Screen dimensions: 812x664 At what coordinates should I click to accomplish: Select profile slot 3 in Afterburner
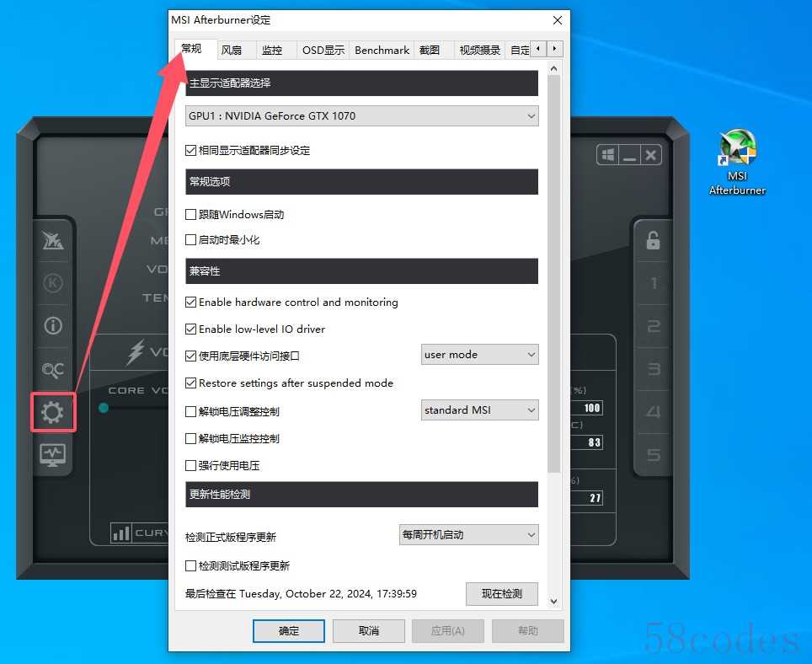click(654, 369)
